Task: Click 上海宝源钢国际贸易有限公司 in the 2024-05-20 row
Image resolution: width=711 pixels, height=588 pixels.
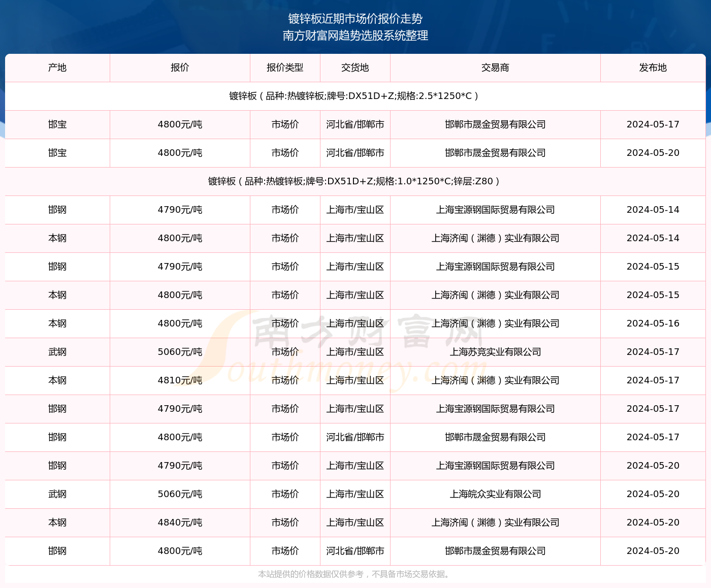Action: [x=495, y=466]
